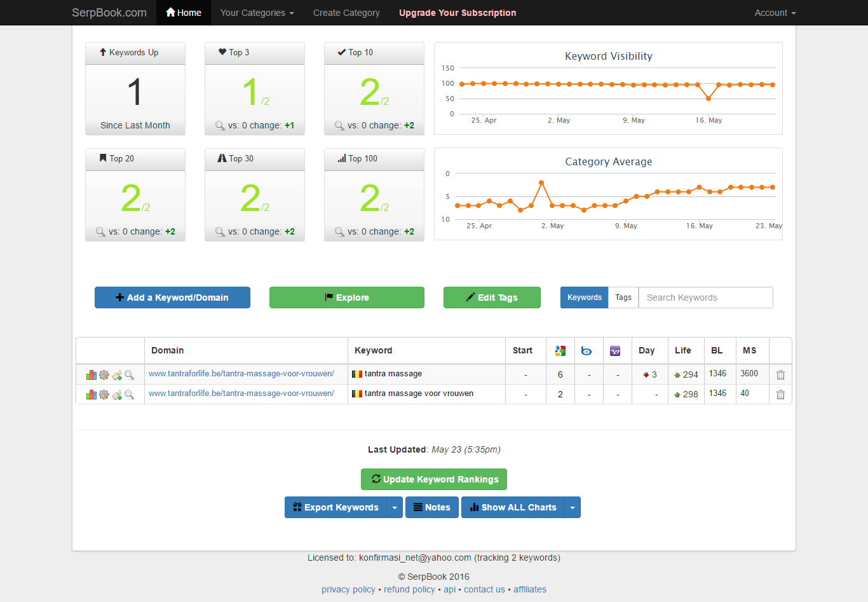
Task: Expand Export Keywords dropdown arrow
Action: 395,507
